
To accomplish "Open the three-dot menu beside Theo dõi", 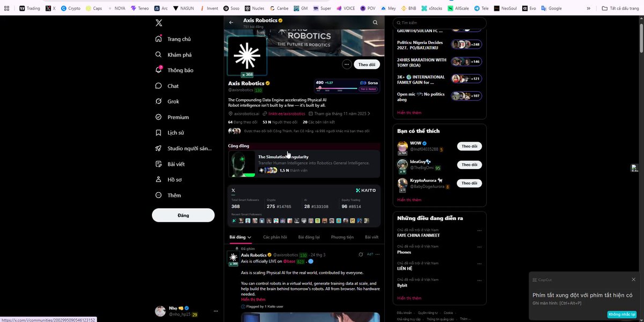I will pyautogui.click(x=347, y=64).
